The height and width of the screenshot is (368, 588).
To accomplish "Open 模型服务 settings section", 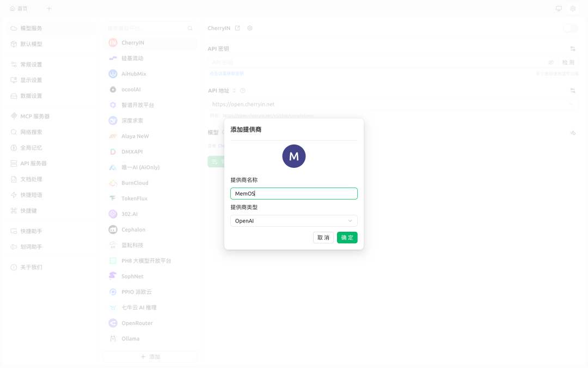I will (x=51, y=28).
